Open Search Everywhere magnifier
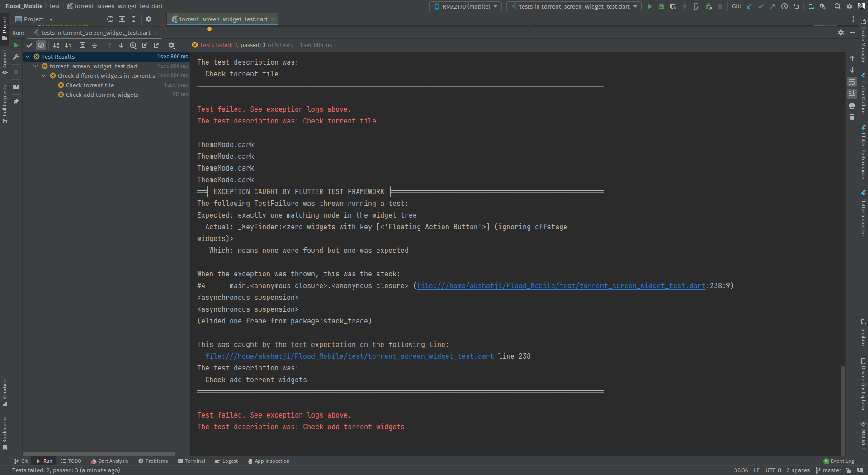This screenshot has width=868, height=475. tap(838, 6)
